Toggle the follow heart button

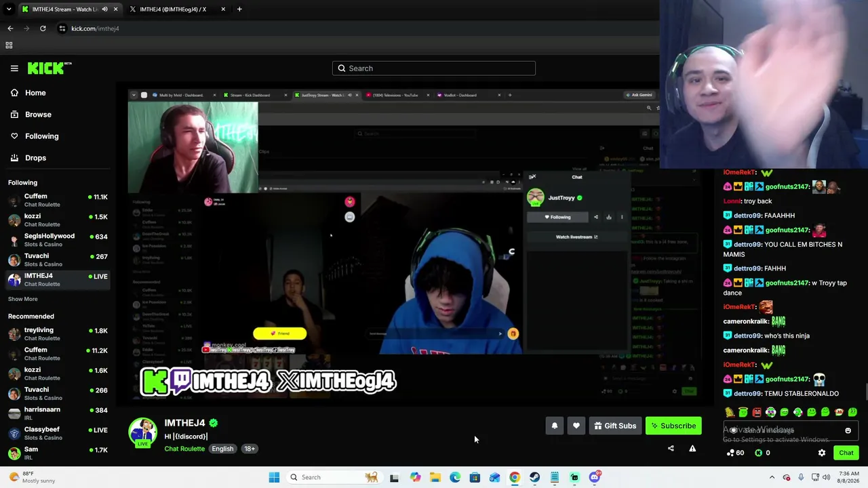[576, 426]
